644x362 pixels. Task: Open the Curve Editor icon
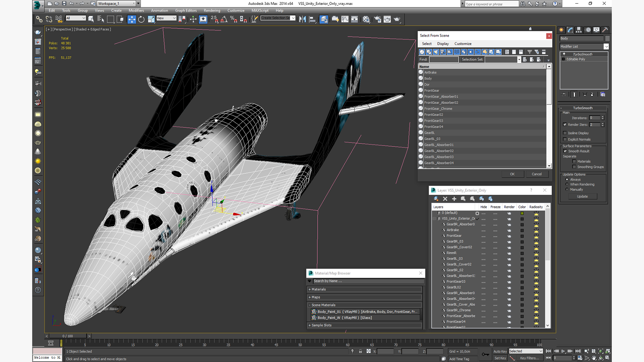pyautogui.click(x=345, y=19)
